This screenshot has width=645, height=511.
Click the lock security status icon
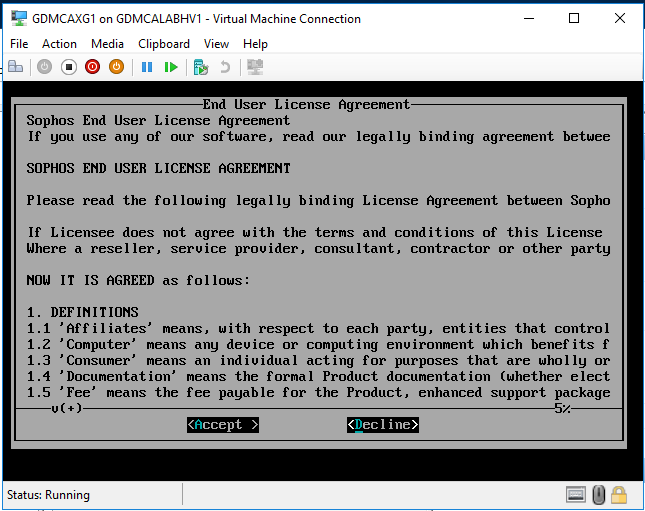click(x=619, y=495)
